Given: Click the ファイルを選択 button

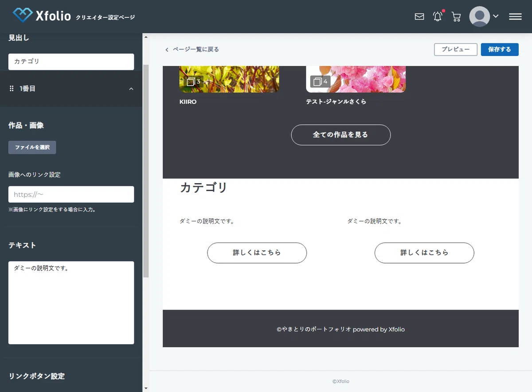Looking at the screenshot, I should pos(32,147).
